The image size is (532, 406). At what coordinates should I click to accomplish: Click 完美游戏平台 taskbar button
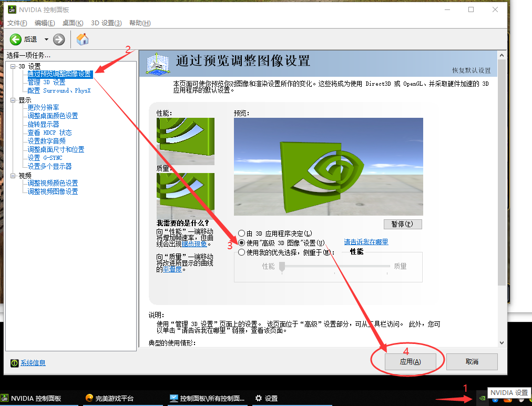point(123,398)
